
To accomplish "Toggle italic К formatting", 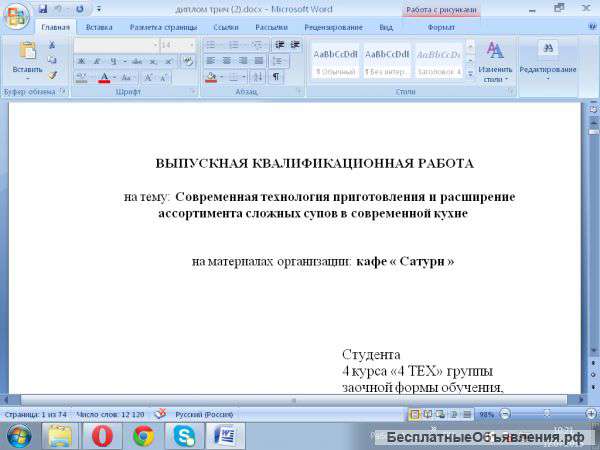I will 97,62.
